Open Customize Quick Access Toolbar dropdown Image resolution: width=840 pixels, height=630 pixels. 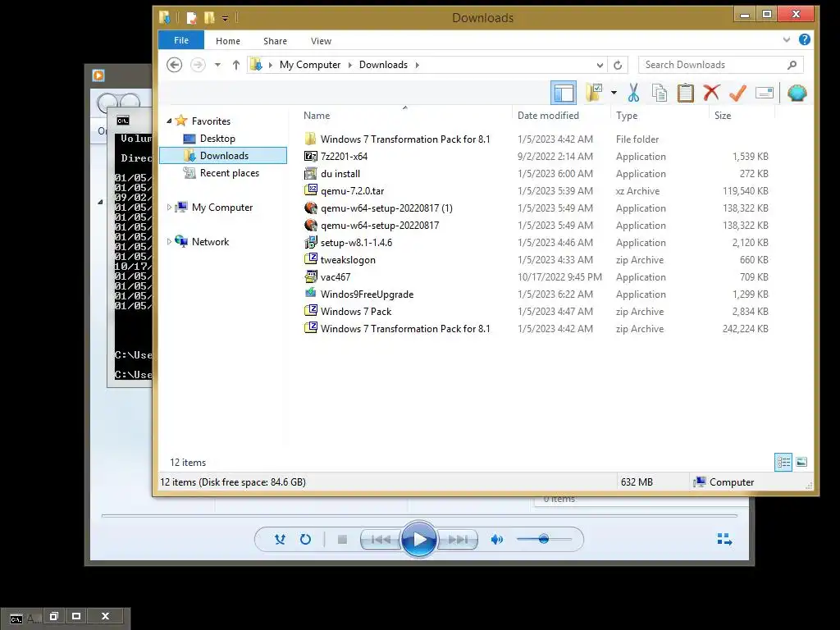click(x=225, y=18)
